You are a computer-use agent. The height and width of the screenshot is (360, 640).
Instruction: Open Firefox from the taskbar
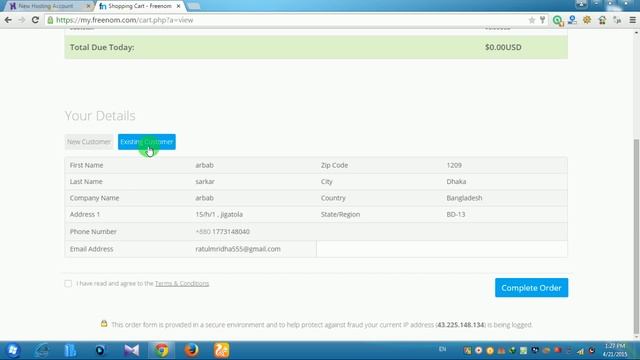click(191, 350)
